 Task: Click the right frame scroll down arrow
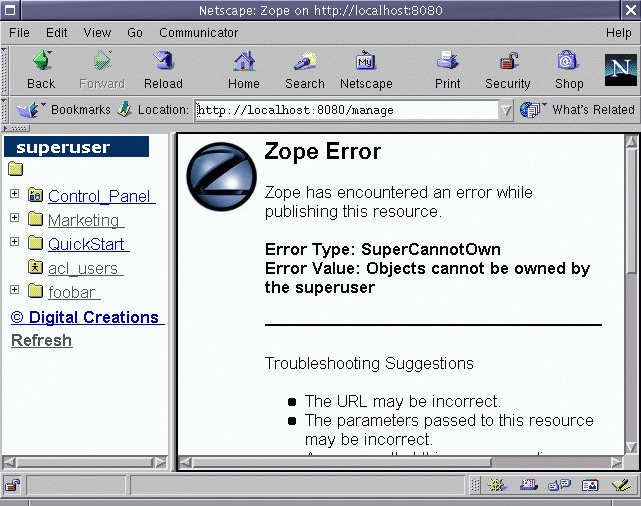click(631, 447)
